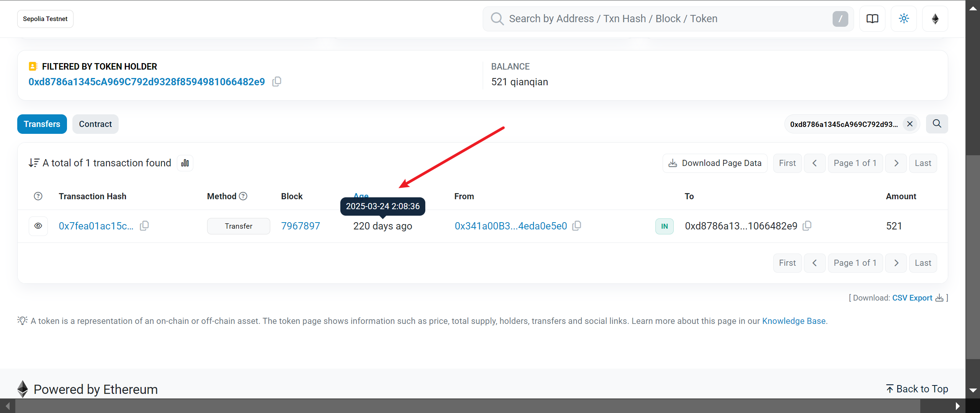Copy the From address 0x341a00B3
This screenshot has height=413, width=980.
coord(577,226)
